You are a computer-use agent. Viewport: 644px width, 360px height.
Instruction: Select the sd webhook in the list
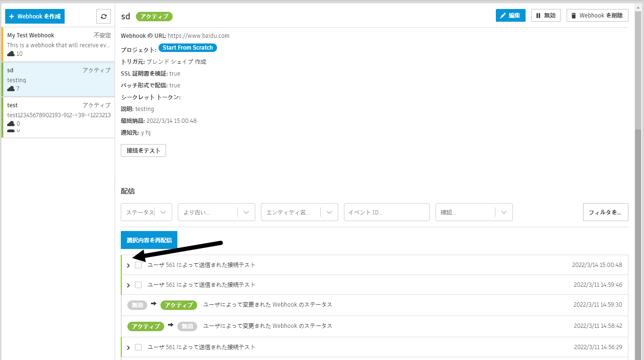(x=58, y=79)
